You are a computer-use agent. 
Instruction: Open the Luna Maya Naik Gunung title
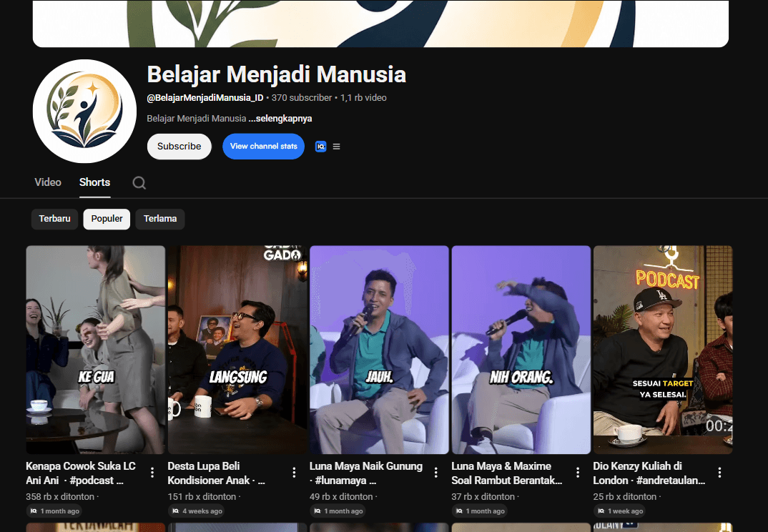pyautogui.click(x=366, y=473)
